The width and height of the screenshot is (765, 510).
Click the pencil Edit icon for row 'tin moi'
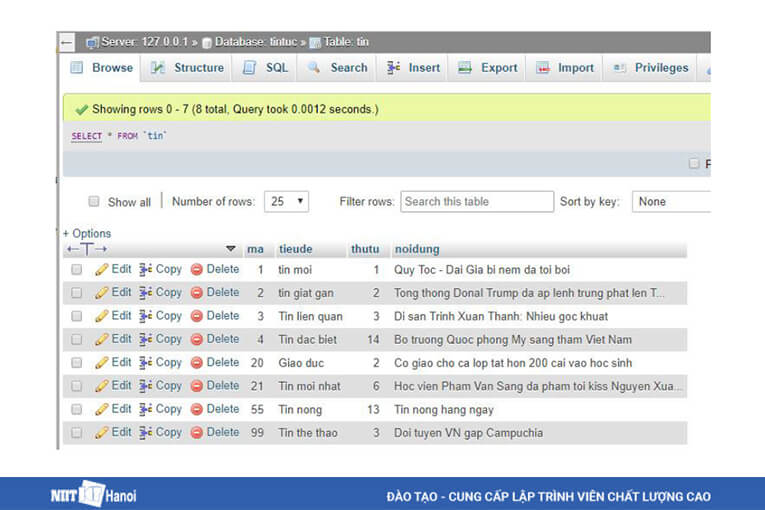pyautogui.click(x=101, y=270)
